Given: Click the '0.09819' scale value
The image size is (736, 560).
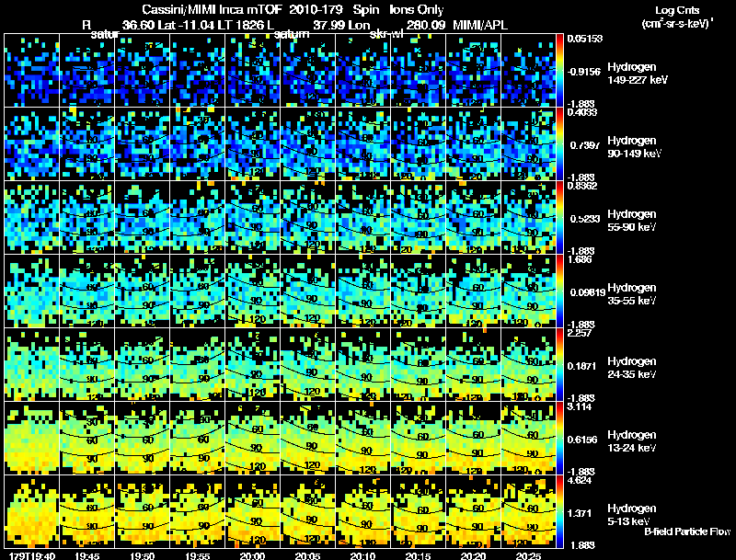Looking at the screenshot, I should pyautogui.click(x=588, y=292).
